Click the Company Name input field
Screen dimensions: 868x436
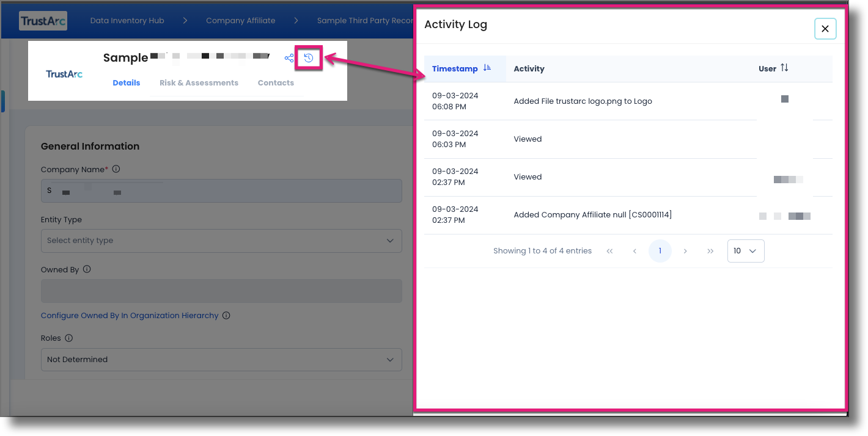[x=221, y=191]
